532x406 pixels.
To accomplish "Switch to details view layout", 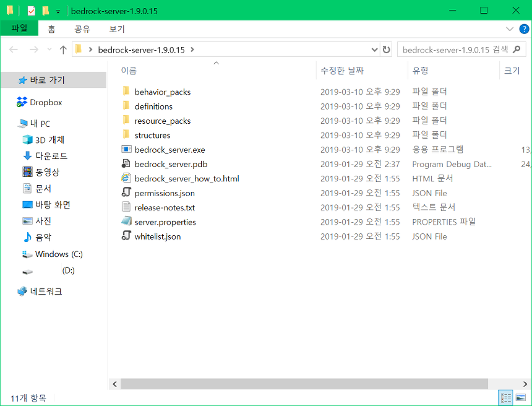I will coord(506,397).
